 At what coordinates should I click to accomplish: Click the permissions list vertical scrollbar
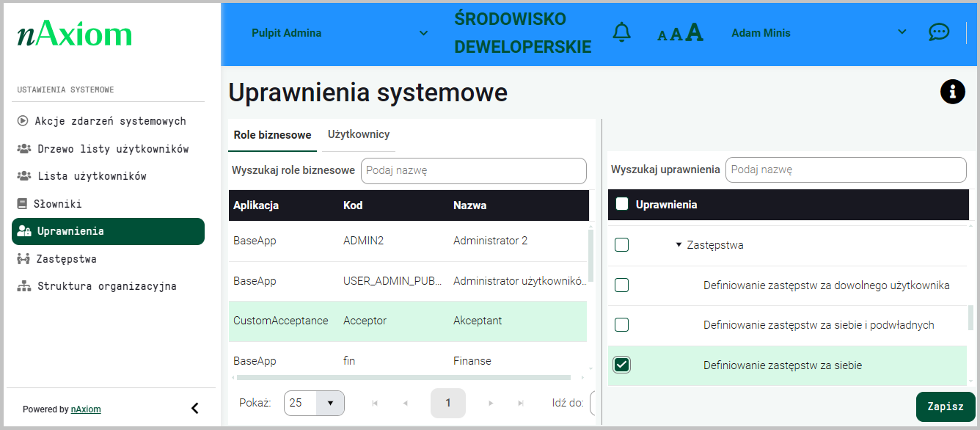(x=971, y=317)
